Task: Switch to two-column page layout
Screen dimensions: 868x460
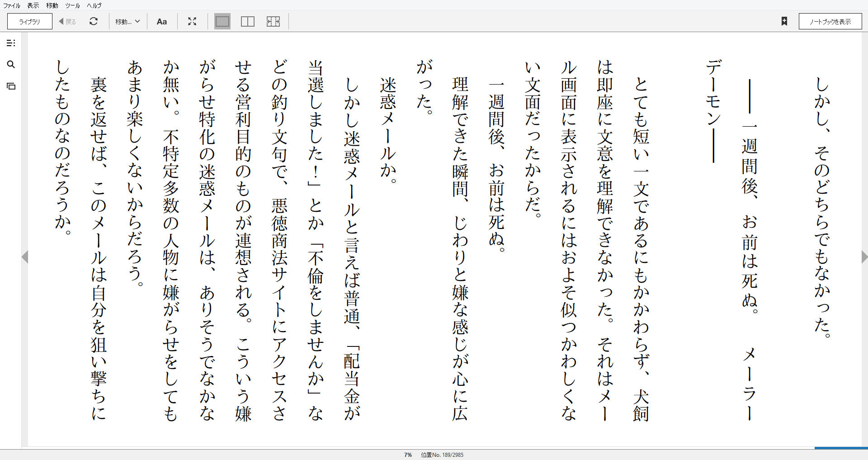Action: 248,21
